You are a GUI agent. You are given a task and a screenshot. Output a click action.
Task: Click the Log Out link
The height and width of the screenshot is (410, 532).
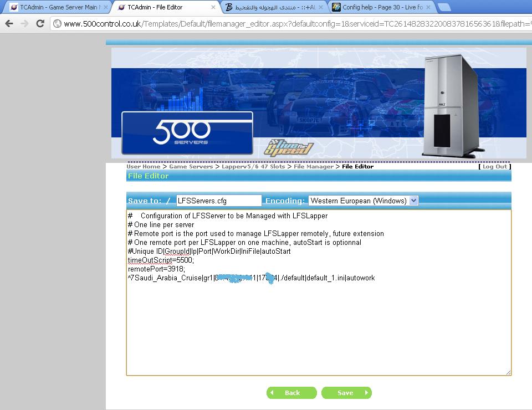(495, 167)
